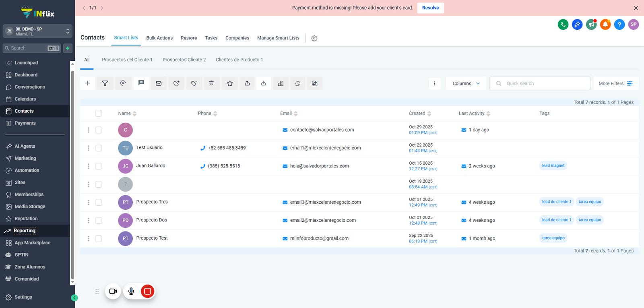Open the hola@salvadorportales.com email link

coord(320,166)
